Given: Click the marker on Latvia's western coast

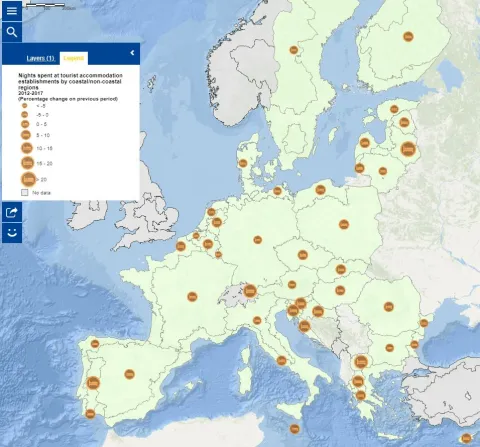Looking at the screenshot, I should point(365,143).
